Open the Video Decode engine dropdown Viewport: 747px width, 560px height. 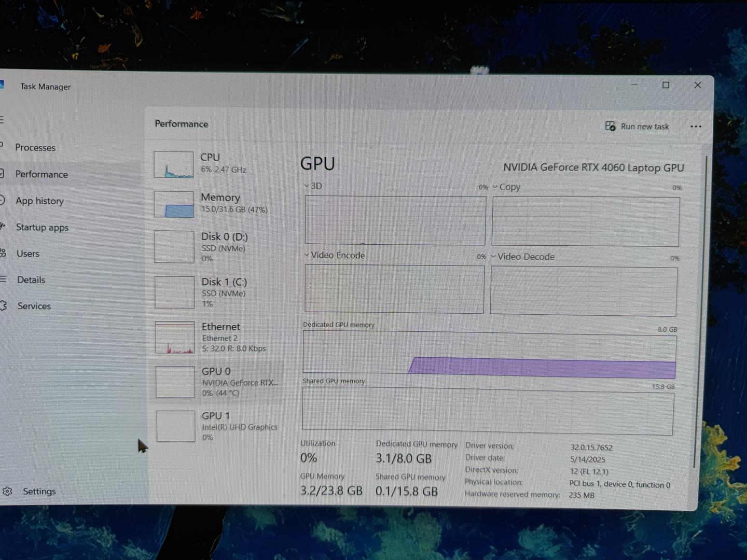tap(522, 257)
